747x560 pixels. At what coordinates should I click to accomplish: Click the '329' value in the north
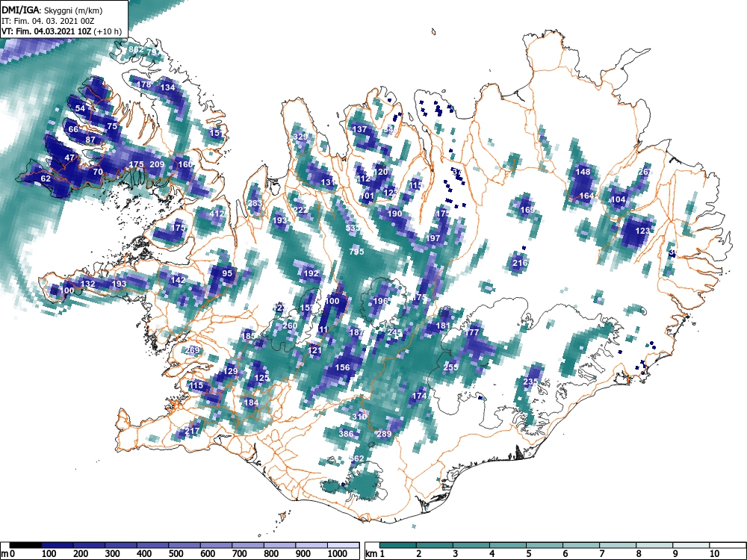pyautogui.click(x=300, y=137)
